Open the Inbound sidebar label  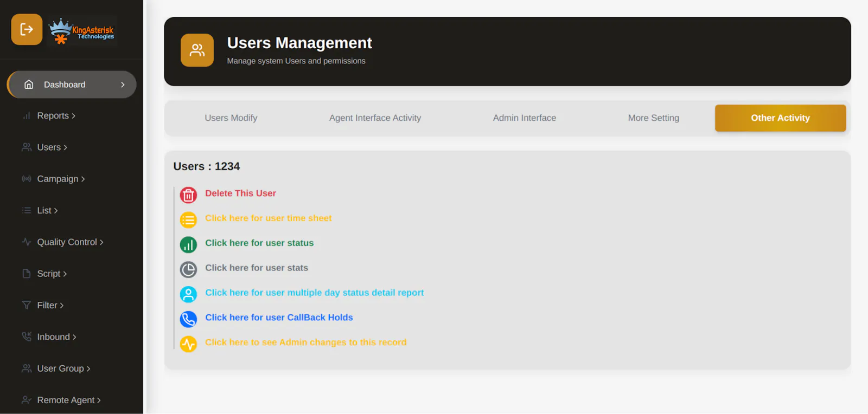[53, 337]
